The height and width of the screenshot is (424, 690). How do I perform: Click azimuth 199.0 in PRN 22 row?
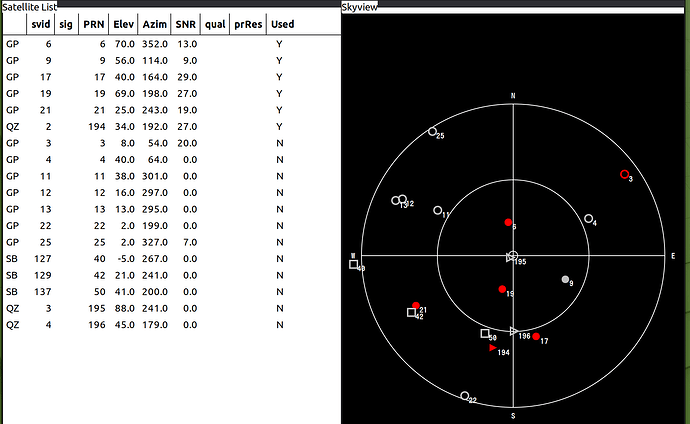click(x=154, y=226)
